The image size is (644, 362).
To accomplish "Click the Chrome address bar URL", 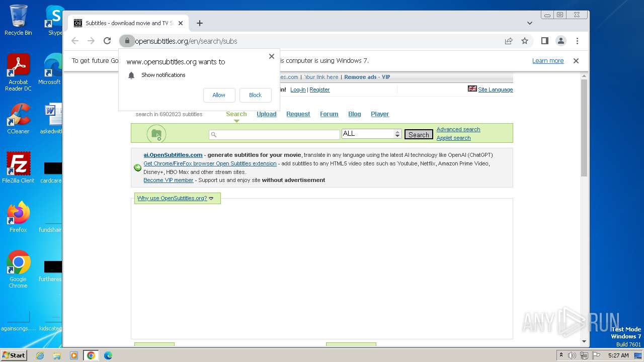I will (x=186, y=41).
